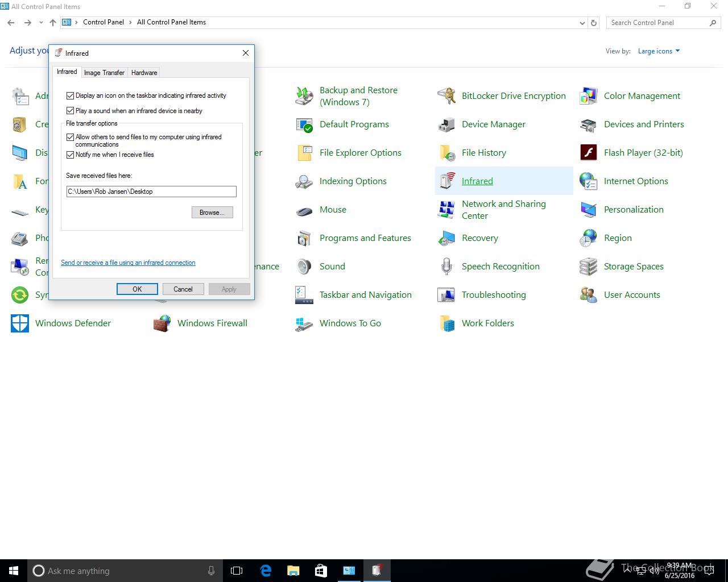Open the Default Programs icon
Viewport: 728px width, 582px height.
(304, 124)
